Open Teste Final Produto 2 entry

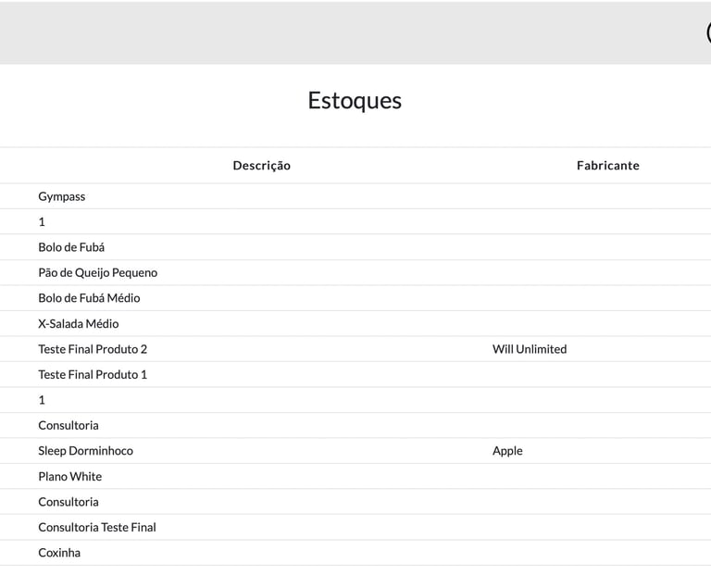93,349
